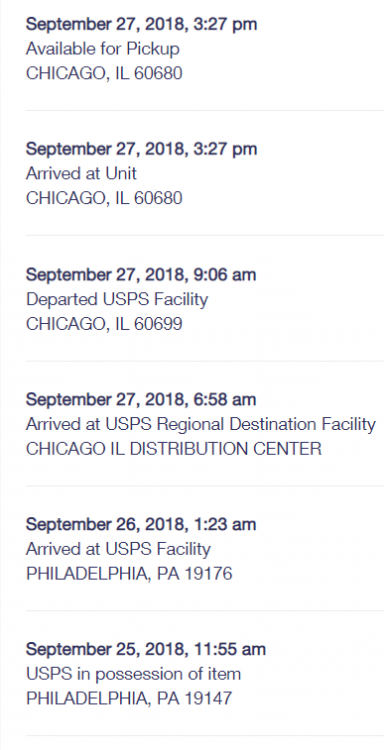384x750 pixels.
Task: Click CHICAGO IL DISTRIBUTION CENTER text
Action: tap(174, 449)
